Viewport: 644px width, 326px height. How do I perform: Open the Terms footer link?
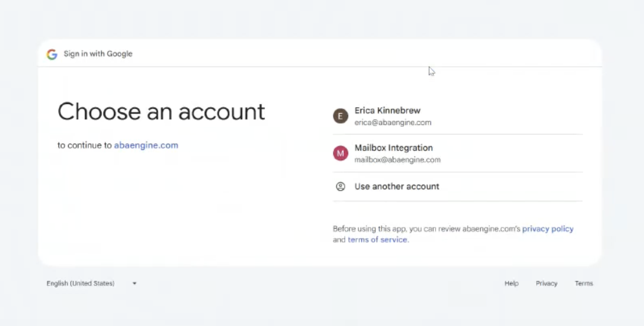click(584, 283)
